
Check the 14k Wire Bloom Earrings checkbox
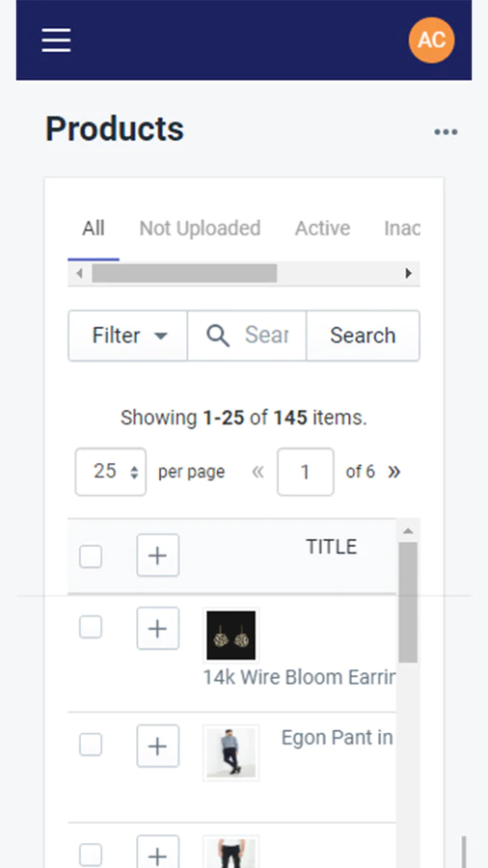(x=91, y=627)
